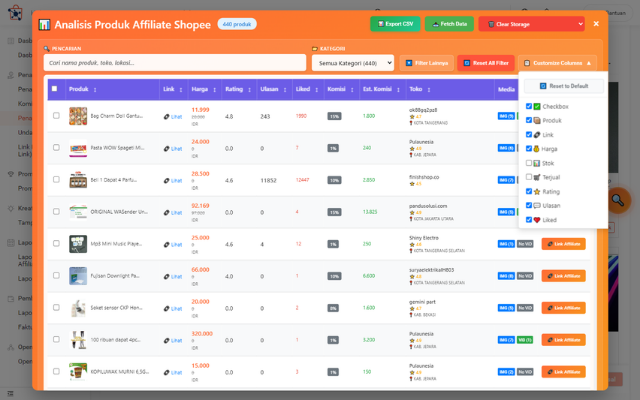Toggle the Rating column option in panel

pos(529,191)
